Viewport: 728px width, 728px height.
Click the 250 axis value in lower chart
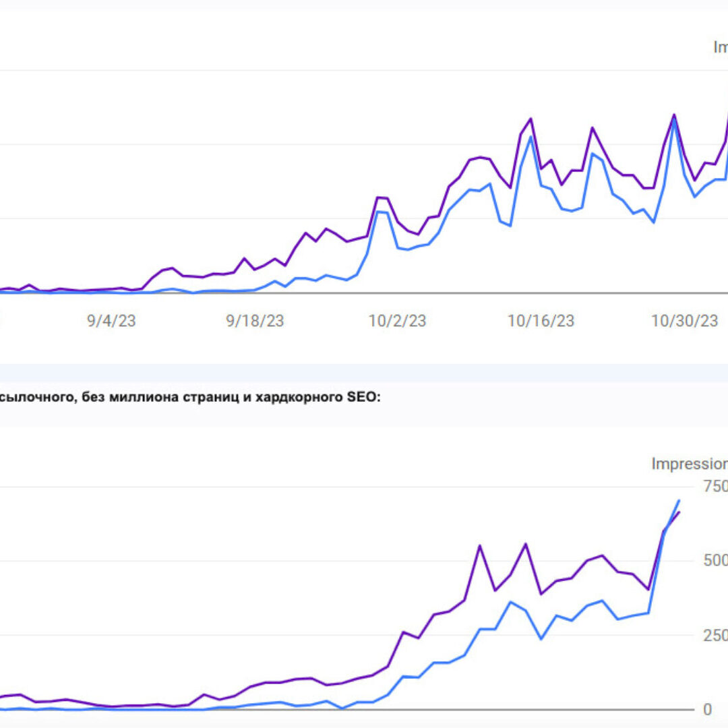coord(715,636)
